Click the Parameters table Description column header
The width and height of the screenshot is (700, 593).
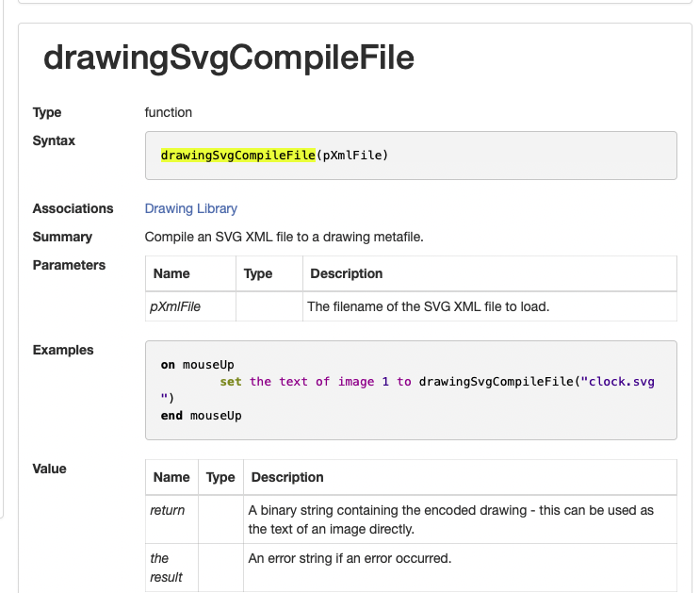[346, 273]
